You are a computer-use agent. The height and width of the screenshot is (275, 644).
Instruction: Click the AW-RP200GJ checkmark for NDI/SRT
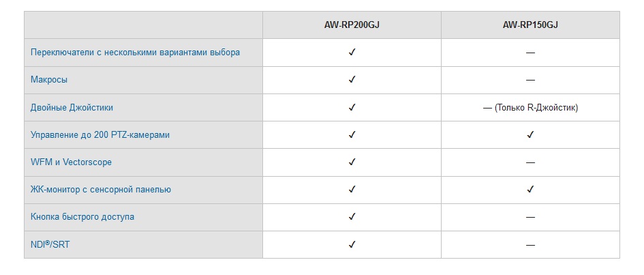click(x=352, y=244)
